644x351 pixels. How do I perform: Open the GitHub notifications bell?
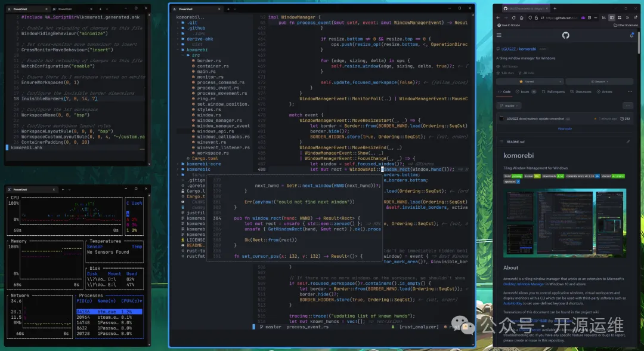pyautogui.click(x=631, y=35)
